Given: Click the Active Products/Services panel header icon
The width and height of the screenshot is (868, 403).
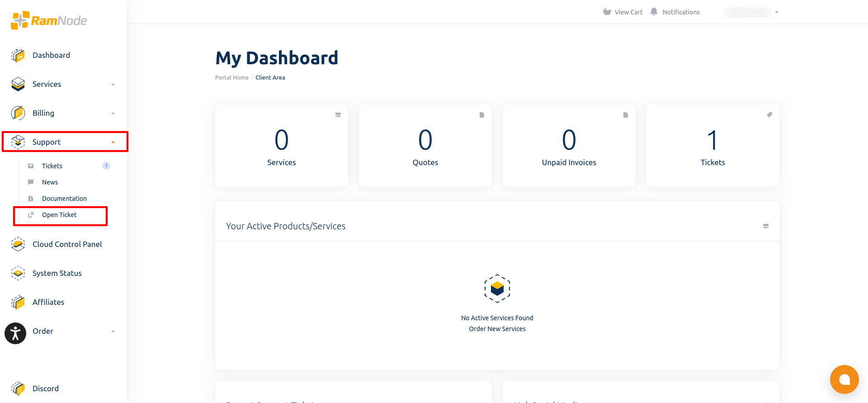Looking at the screenshot, I should pyautogui.click(x=766, y=226).
